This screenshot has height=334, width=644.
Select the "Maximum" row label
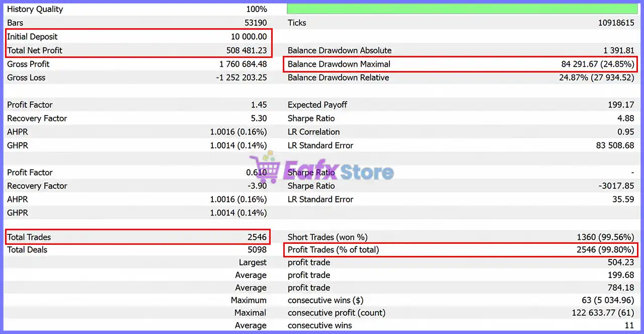click(x=249, y=300)
